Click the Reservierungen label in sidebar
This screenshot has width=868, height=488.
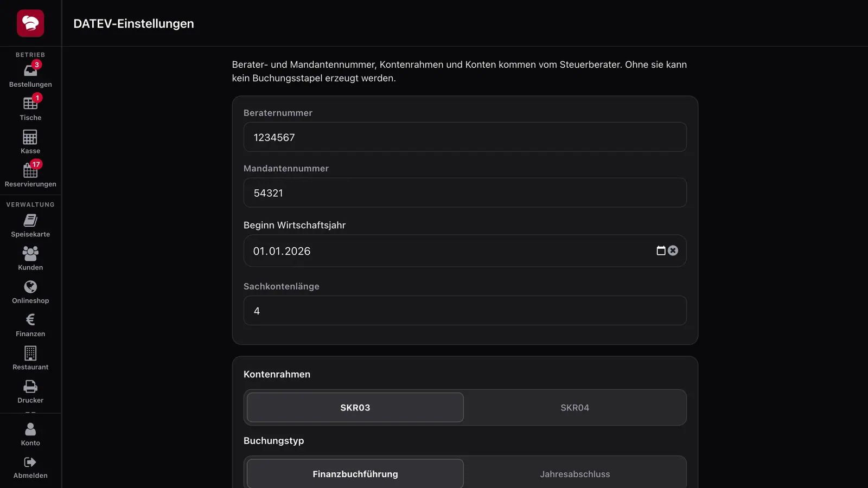click(x=30, y=184)
